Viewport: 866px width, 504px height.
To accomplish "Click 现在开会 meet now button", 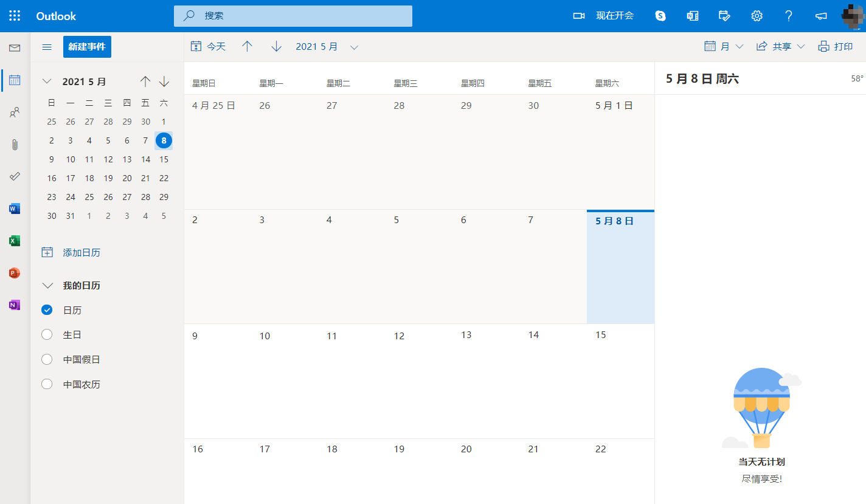I will coord(603,16).
